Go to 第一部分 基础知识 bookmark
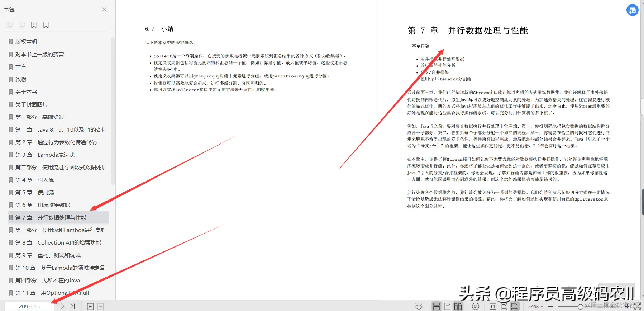This screenshot has height=311, width=644. (58, 117)
